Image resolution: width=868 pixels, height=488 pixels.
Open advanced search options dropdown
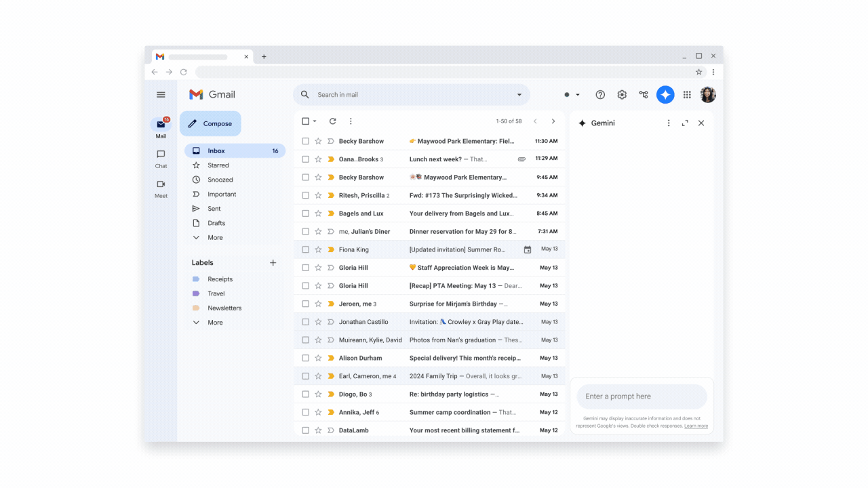[x=519, y=94]
